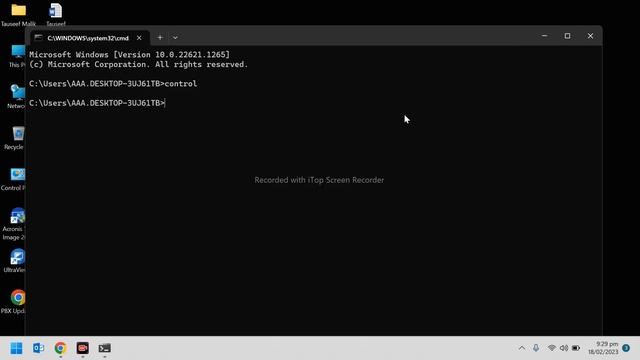The width and height of the screenshot is (640, 360).
Task: Expand the new tab profile dropdown chevron
Action: [x=175, y=38]
